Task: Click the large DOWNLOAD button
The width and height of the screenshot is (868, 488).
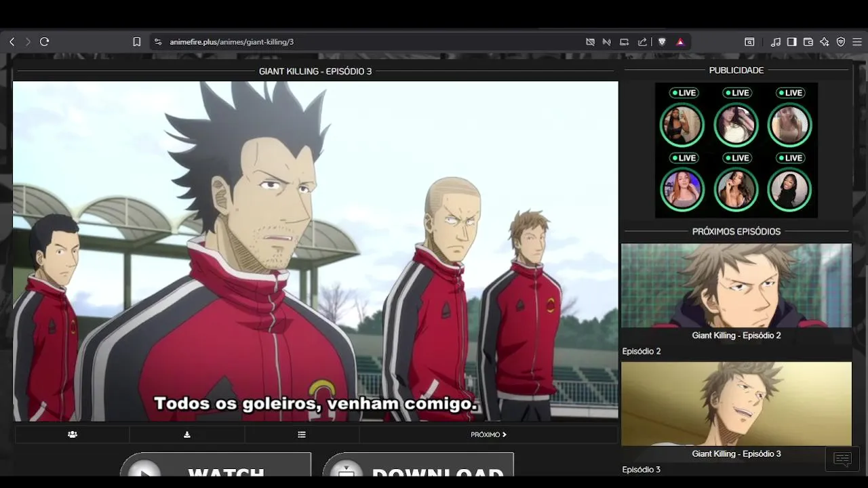Action: click(418, 465)
